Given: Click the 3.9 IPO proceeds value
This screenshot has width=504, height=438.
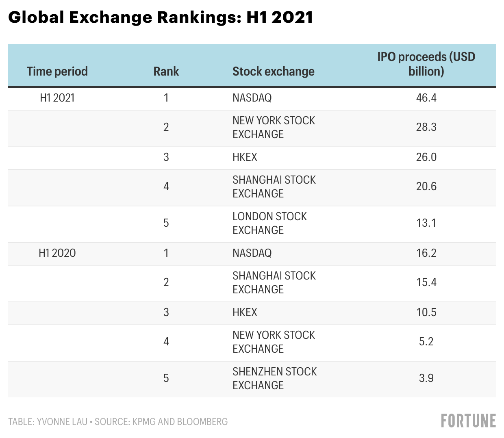Looking at the screenshot, I should 426,378.
